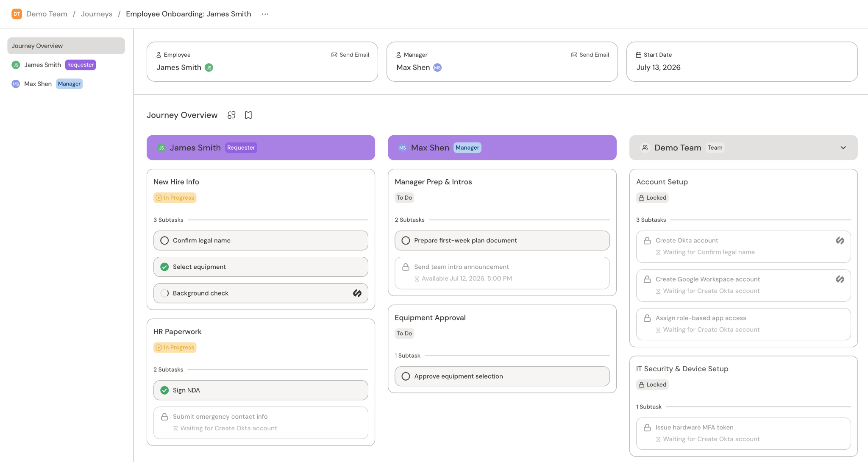This screenshot has height=462, width=868.
Task: Click JS avatar in James Smith column header
Action: 161,148
